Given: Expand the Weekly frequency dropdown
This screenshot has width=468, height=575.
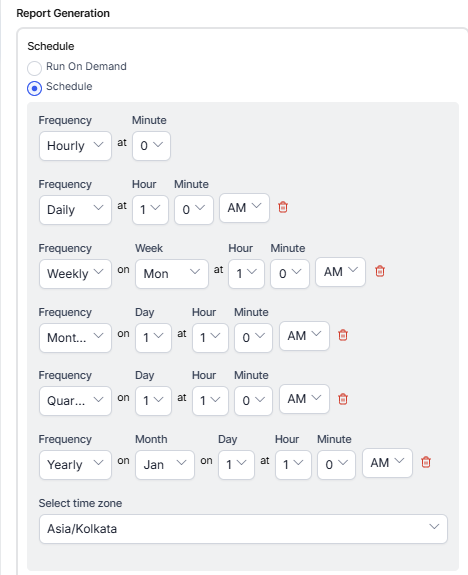Looking at the screenshot, I should 75,274.
